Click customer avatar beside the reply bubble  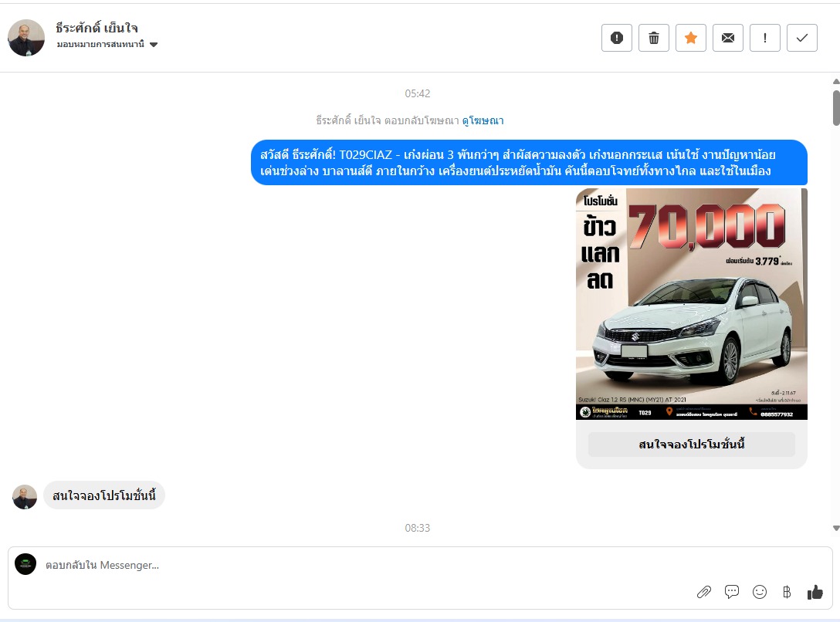[25, 497]
